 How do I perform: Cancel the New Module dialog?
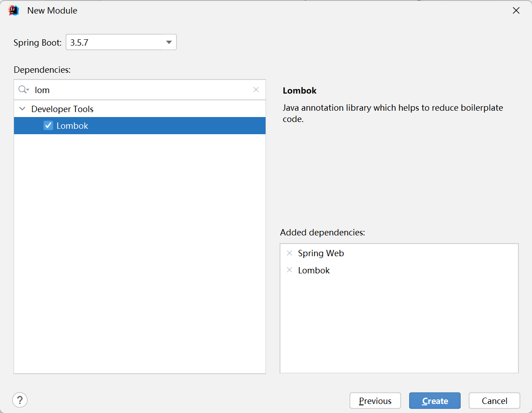point(495,401)
